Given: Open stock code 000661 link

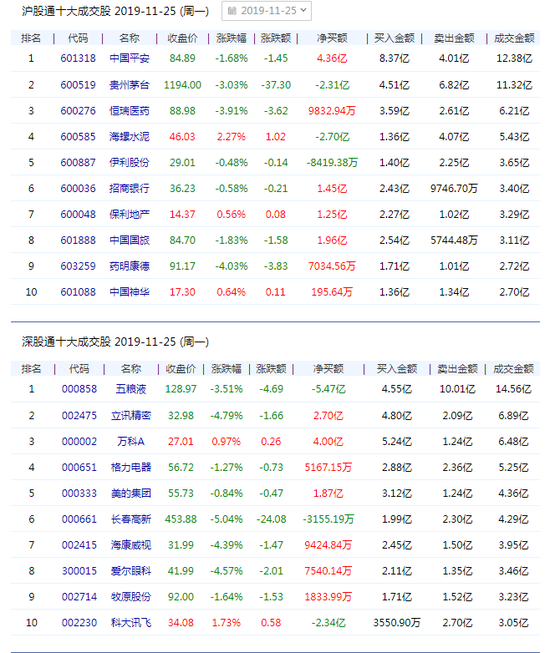Looking at the screenshot, I should 79,519.
